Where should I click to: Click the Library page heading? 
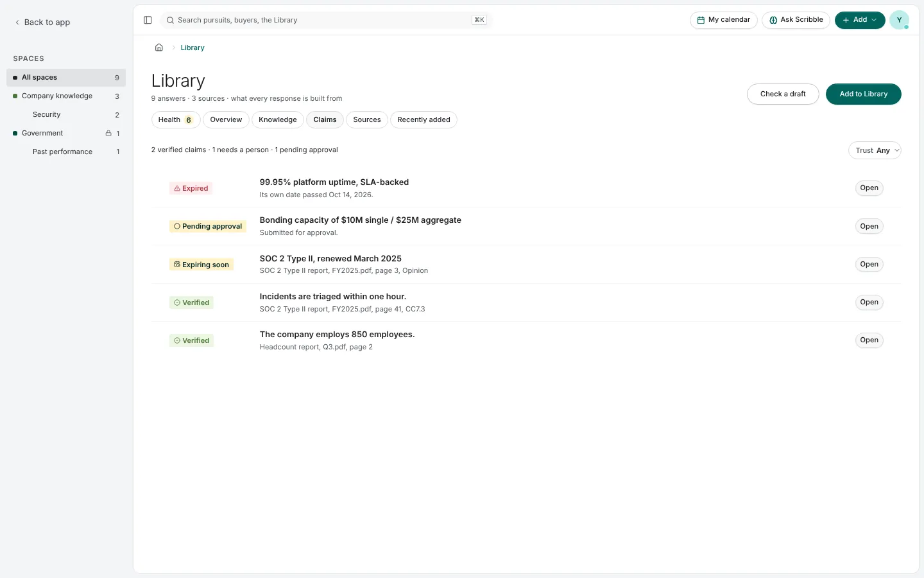click(178, 81)
